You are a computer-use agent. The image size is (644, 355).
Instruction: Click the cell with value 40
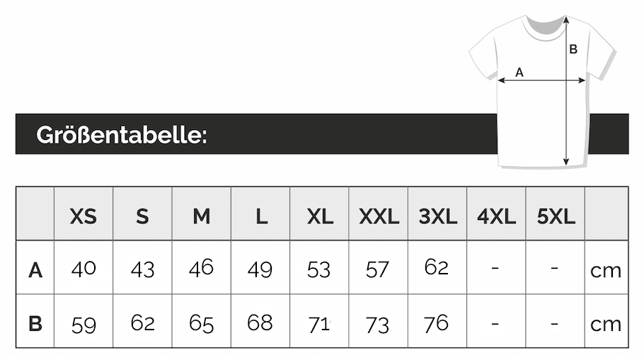point(84,269)
